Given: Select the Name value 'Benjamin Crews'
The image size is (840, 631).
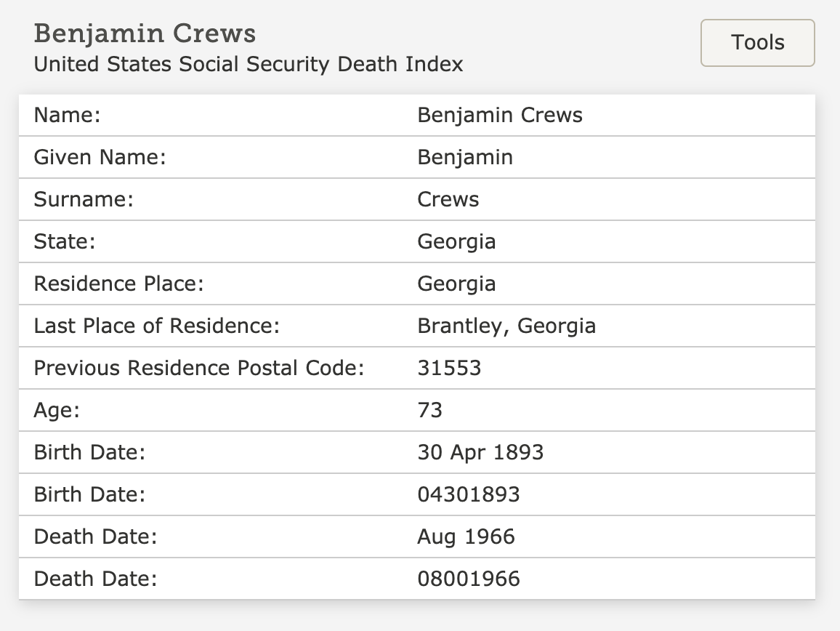Looking at the screenshot, I should pyautogui.click(x=500, y=116).
